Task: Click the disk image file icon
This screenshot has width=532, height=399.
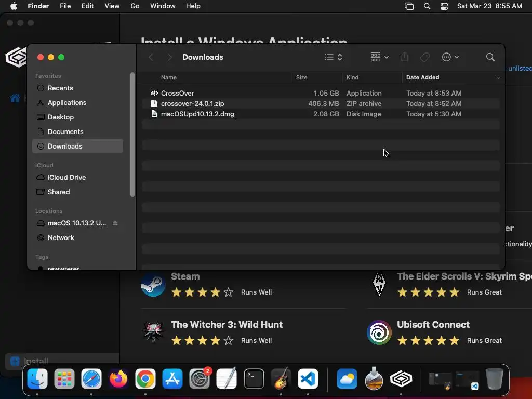Action: pyautogui.click(x=154, y=114)
